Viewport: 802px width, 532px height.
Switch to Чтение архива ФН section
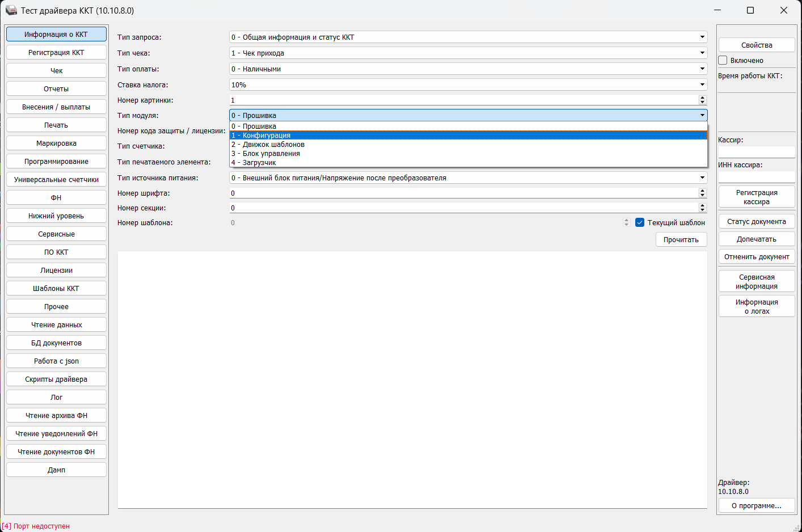56,415
